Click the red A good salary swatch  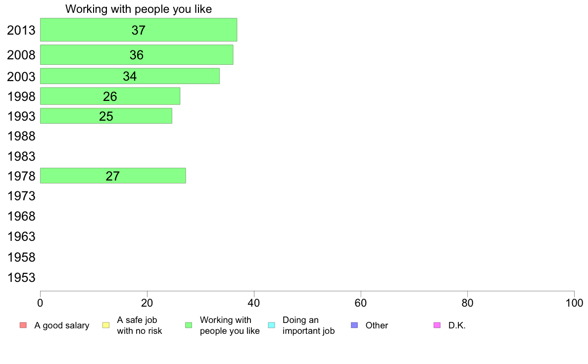[x=23, y=325]
